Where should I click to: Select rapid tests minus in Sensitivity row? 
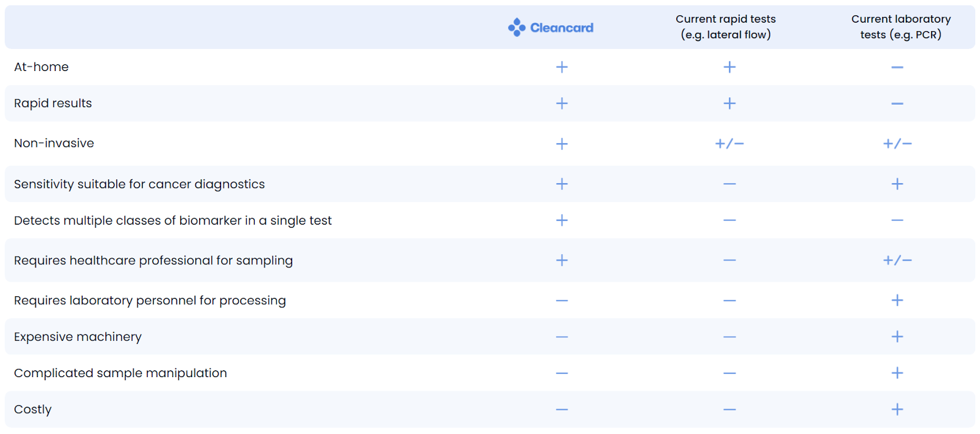coord(729,184)
